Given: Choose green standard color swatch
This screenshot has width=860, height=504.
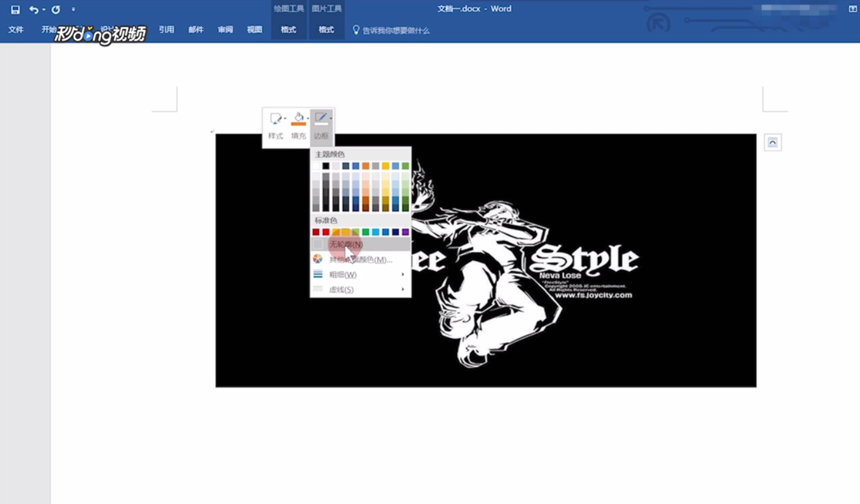Looking at the screenshot, I should 366,232.
